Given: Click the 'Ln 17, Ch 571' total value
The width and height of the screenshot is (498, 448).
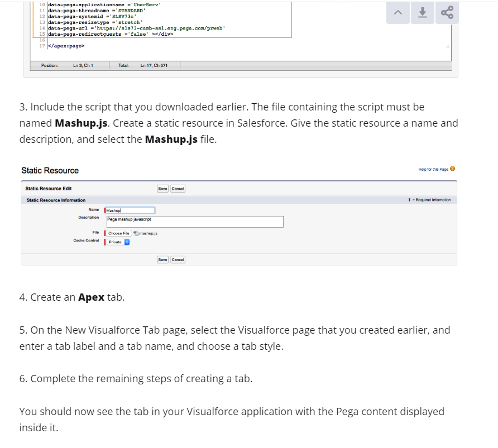Looking at the screenshot, I should [154, 65].
